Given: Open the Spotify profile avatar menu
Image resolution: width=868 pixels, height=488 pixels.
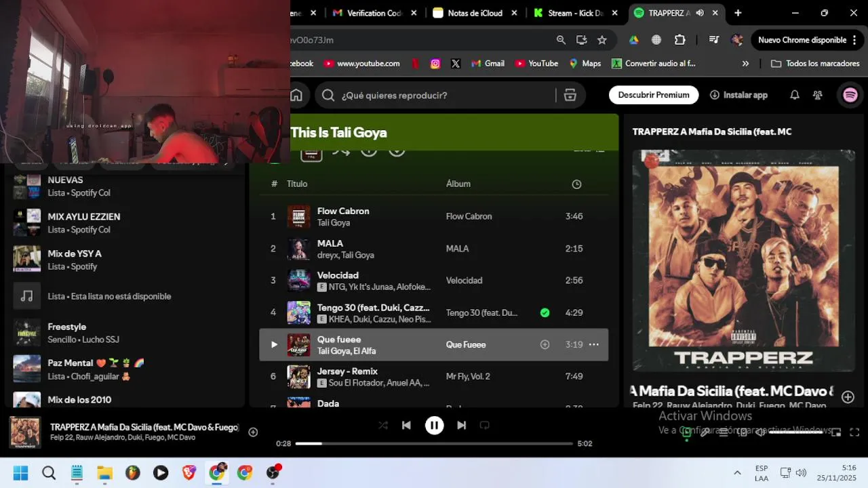Looking at the screenshot, I should [850, 96].
